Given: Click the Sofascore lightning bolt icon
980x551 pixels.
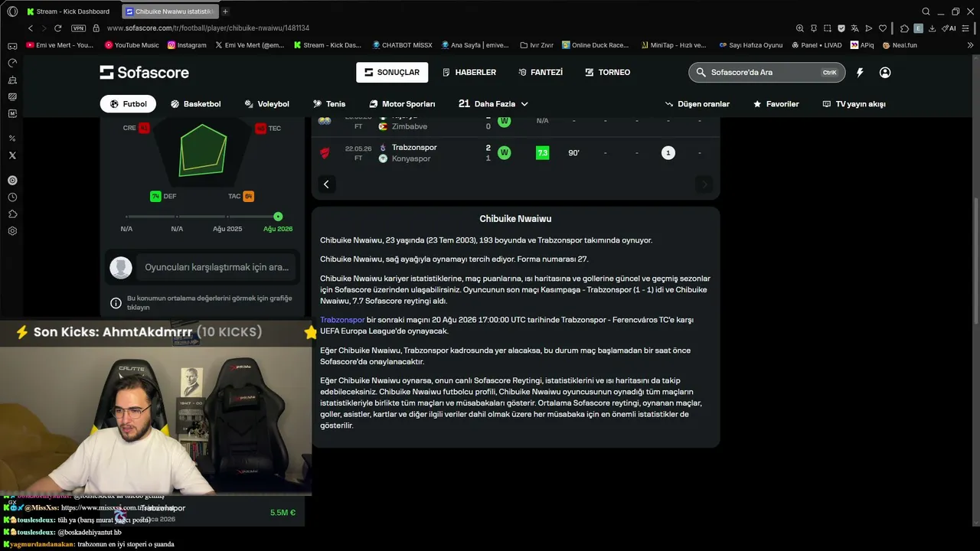Looking at the screenshot, I should [x=860, y=73].
